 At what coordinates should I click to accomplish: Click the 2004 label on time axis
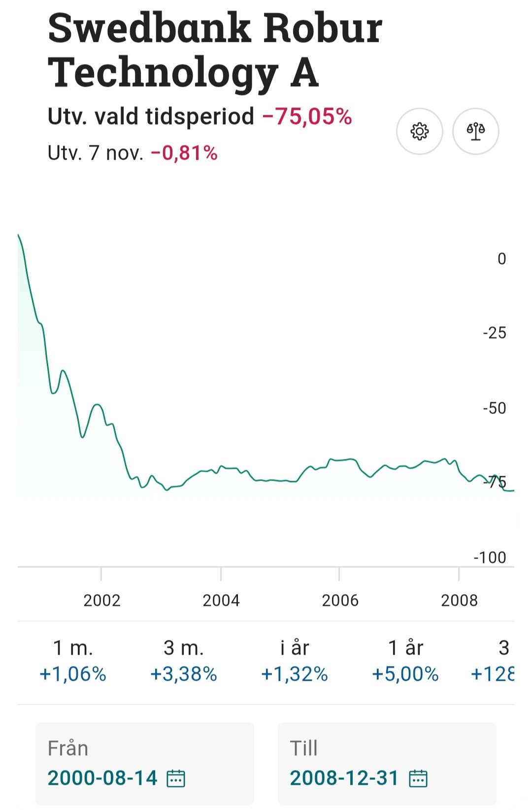(221, 600)
